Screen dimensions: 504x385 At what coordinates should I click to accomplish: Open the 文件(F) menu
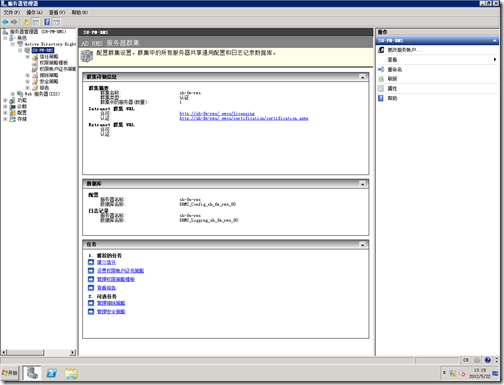tap(12, 12)
